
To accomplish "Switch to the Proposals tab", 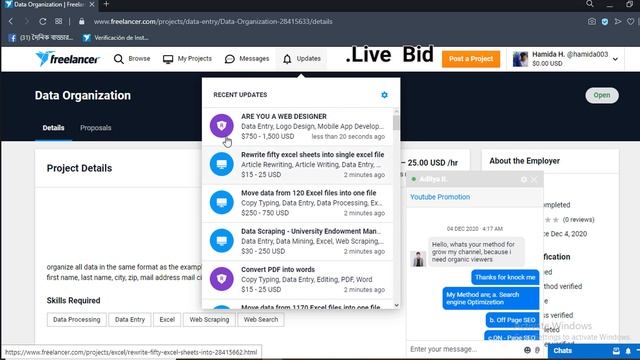I will (x=96, y=128).
